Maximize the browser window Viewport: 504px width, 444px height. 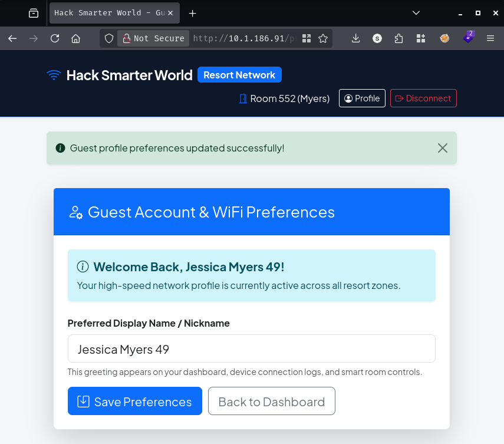(478, 13)
